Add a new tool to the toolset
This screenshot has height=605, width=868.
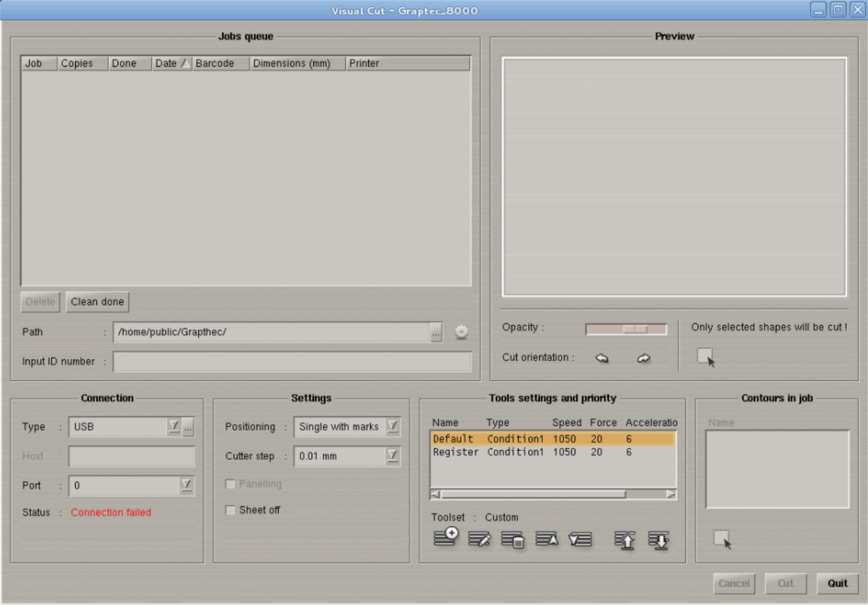coord(445,539)
